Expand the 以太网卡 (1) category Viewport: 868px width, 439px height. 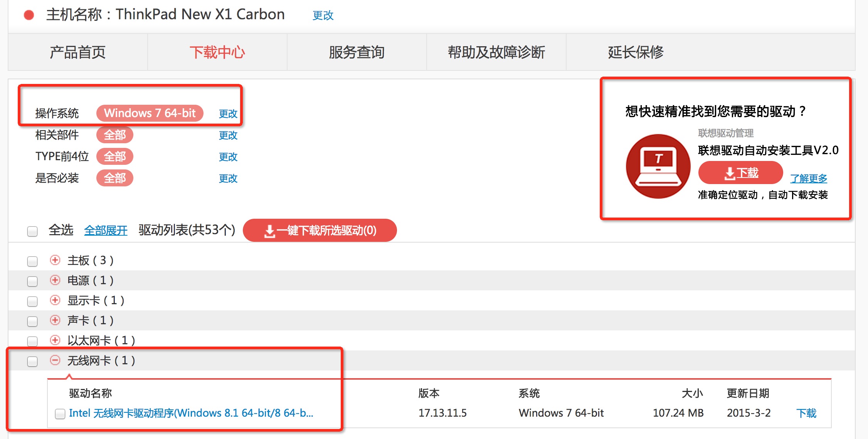pyautogui.click(x=55, y=340)
